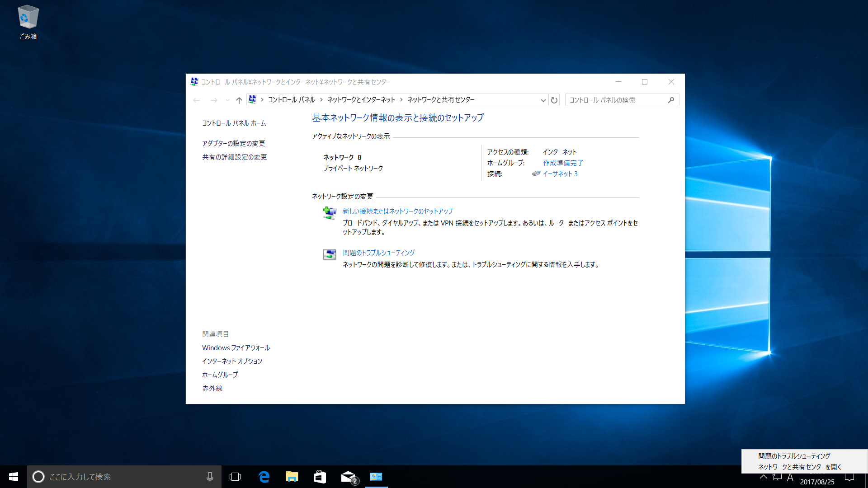The width and height of the screenshot is (868, 488).
Task: Select ネットワークとインターネット breadcrumb item
Action: point(361,100)
